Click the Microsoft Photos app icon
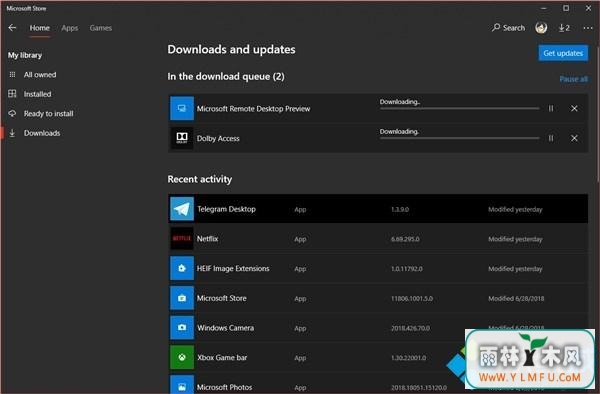This screenshot has width=600, height=394. [182, 384]
